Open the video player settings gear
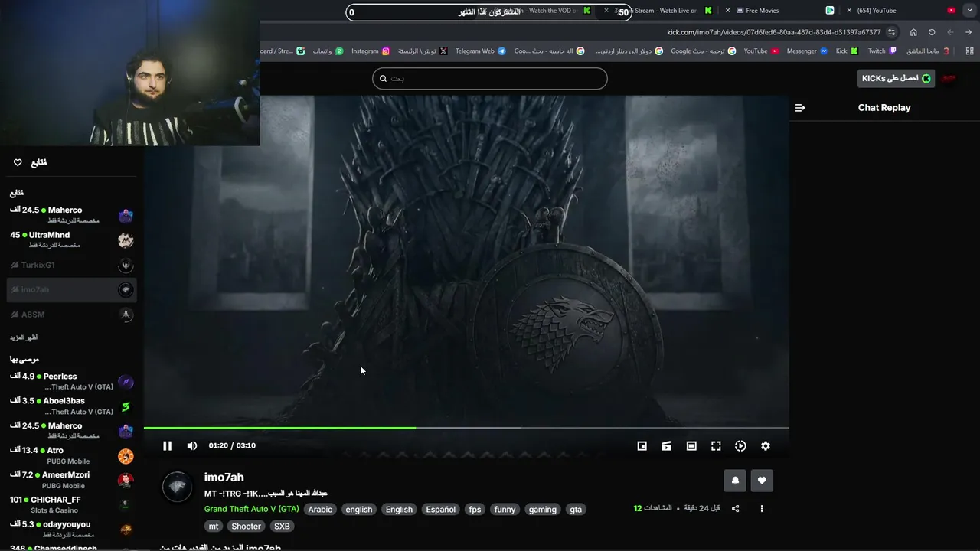Viewport: 980px width, 551px height. (x=765, y=446)
